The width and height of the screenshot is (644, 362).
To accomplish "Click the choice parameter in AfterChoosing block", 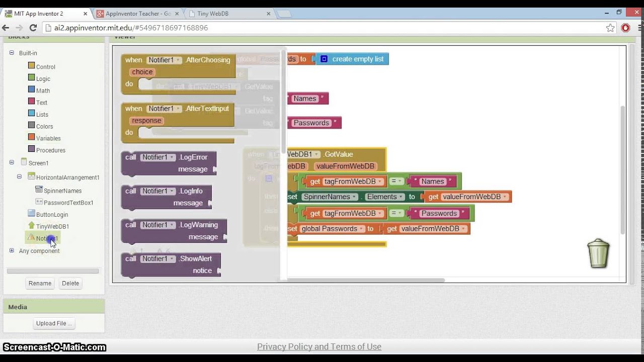I will pos(142,72).
